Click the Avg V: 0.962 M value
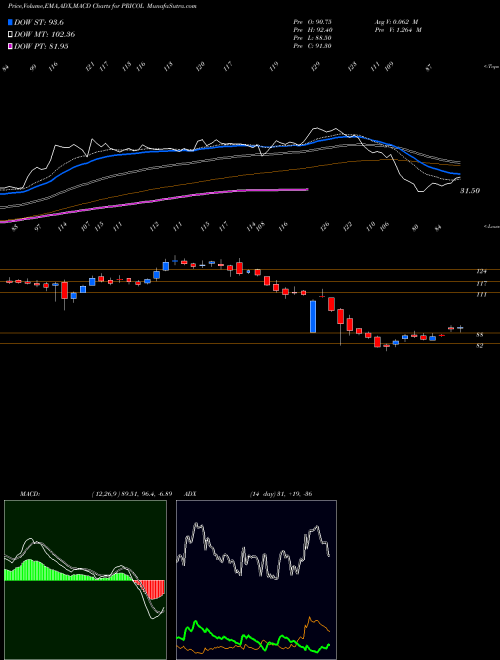This screenshot has height=660, width=500. point(396,22)
